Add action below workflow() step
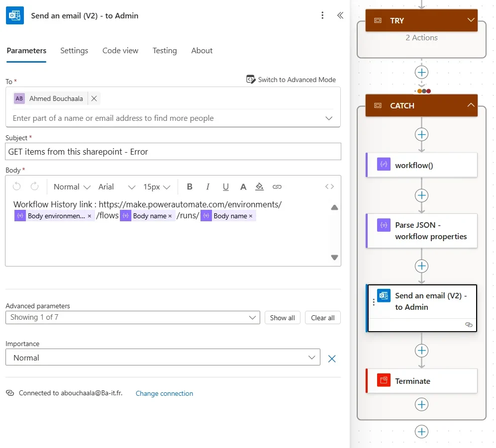This screenshot has height=448, width=496. coord(421,195)
